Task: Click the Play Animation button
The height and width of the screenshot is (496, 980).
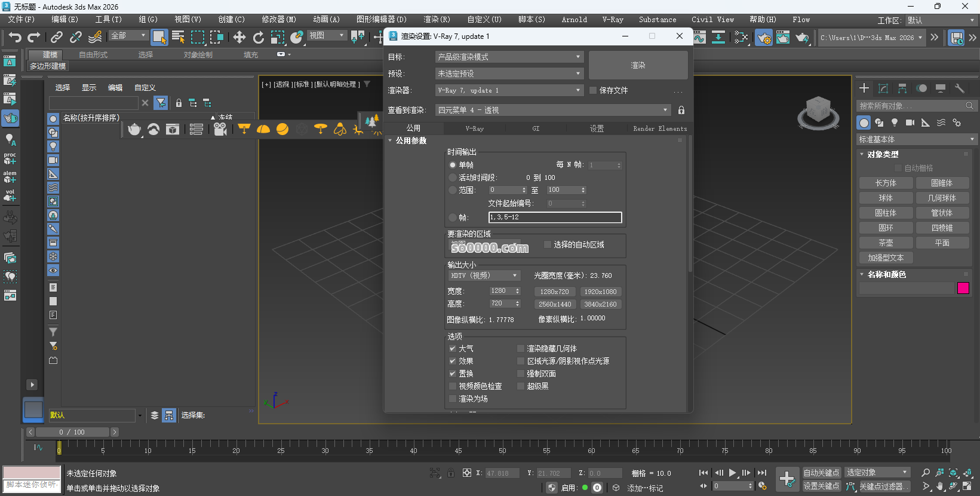Action: (732, 473)
